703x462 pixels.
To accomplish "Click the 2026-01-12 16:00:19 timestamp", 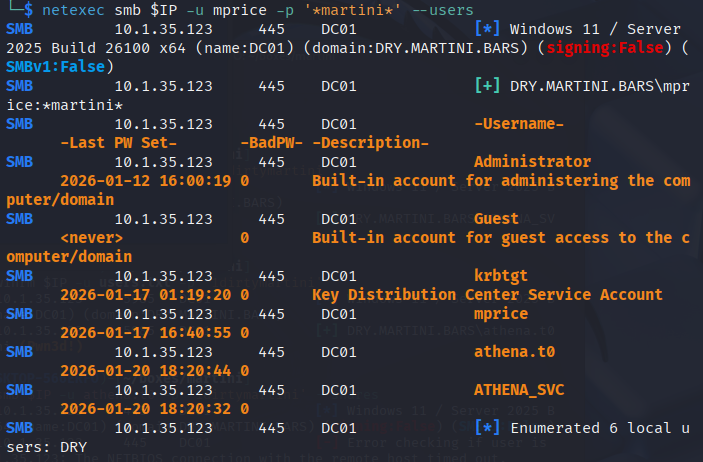I will [x=146, y=181].
